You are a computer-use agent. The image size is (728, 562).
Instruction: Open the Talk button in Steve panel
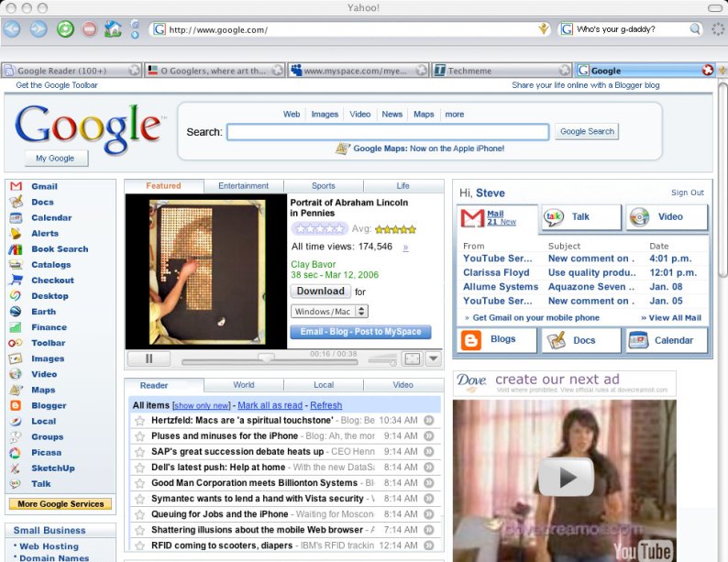(580, 216)
